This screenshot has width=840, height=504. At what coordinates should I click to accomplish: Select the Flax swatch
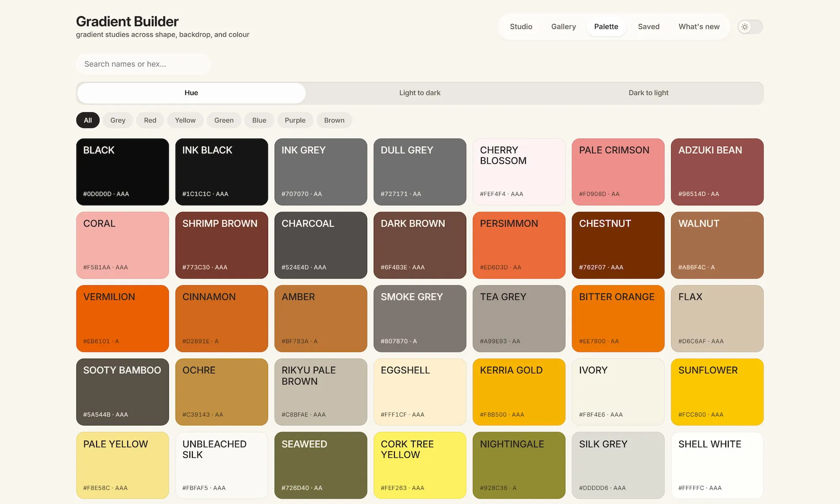click(x=717, y=319)
